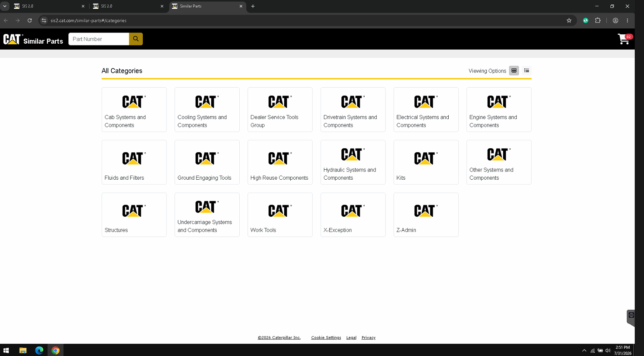
Task: Open the Privacy footer link
Action: click(368, 338)
